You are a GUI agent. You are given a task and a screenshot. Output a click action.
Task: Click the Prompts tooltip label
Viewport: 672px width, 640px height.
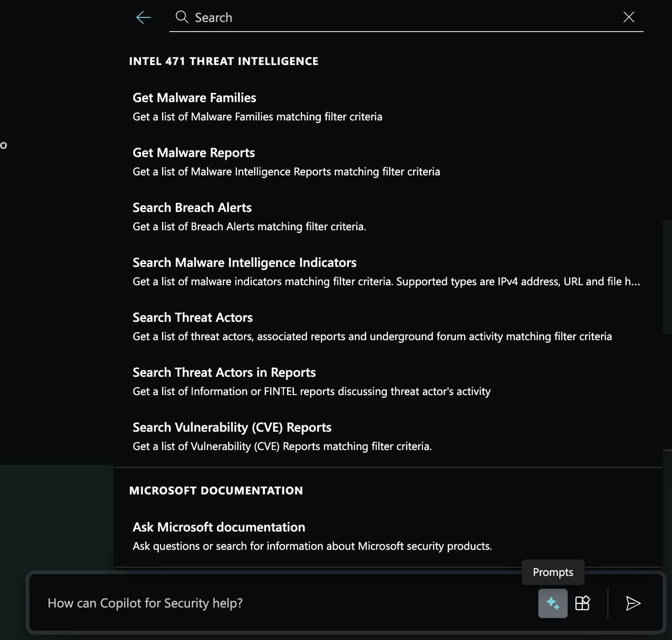[x=553, y=572]
